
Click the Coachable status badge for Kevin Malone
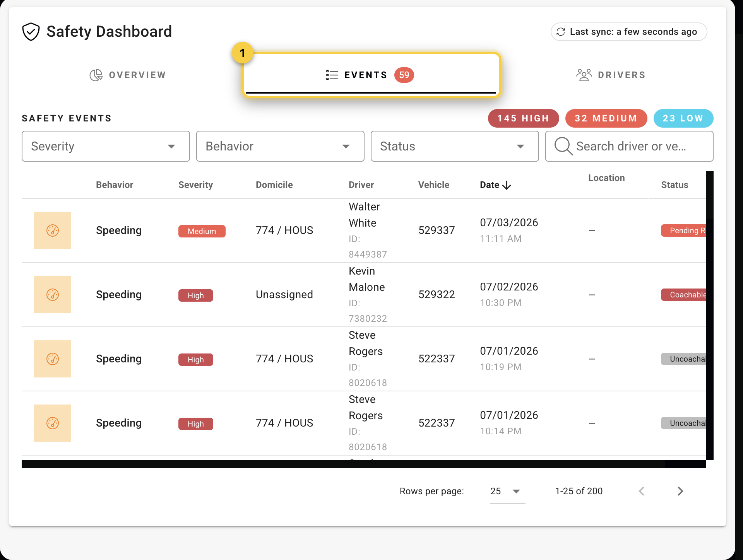pyautogui.click(x=683, y=295)
